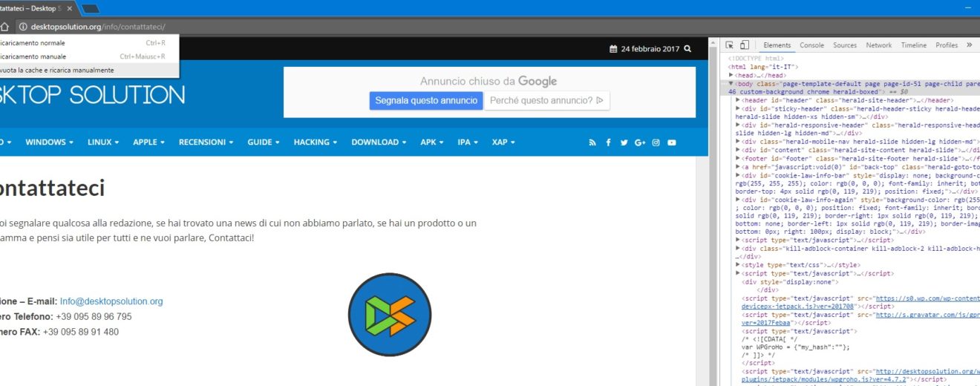Image resolution: width=980 pixels, height=386 pixels.
Task: Switch to the Timeline DevTools tab
Action: [914, 45]
